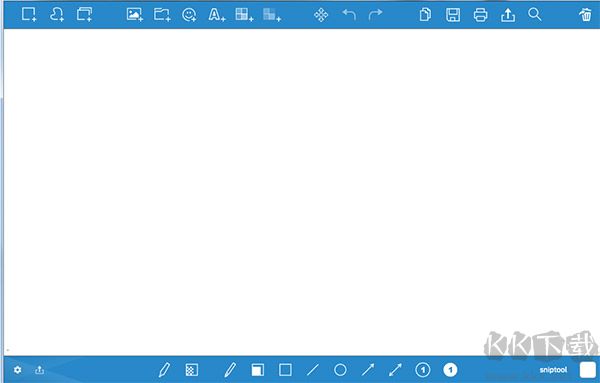Click the faded checker-plus blur icon
This screenshot has height=383, width=600.
(272, 15)
